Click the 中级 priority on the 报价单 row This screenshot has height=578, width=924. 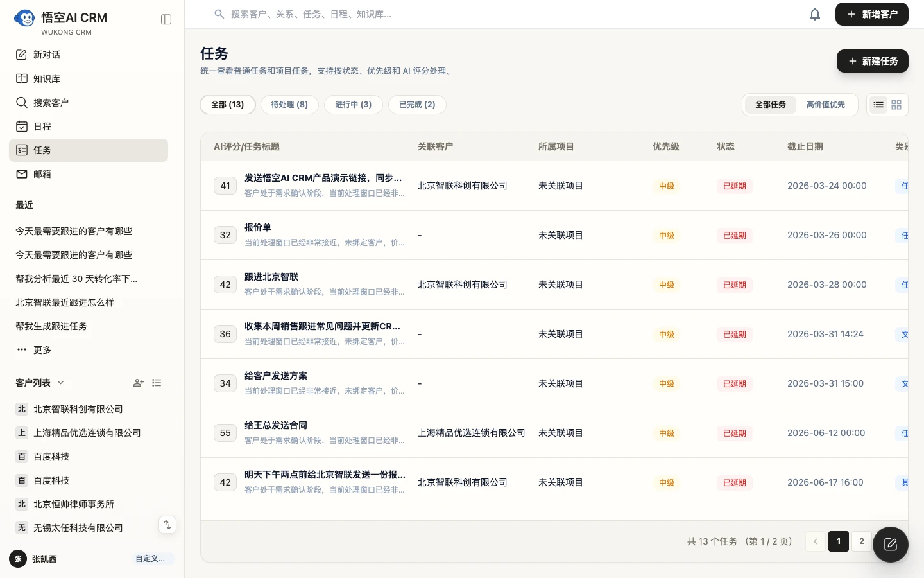(x=666, y=236)
